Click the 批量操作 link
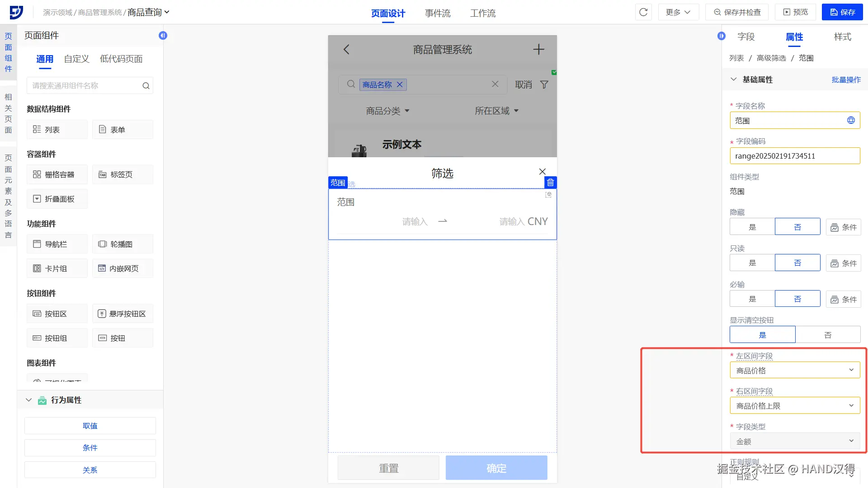This screenshot has height=488, width=868. coord(846,80)
